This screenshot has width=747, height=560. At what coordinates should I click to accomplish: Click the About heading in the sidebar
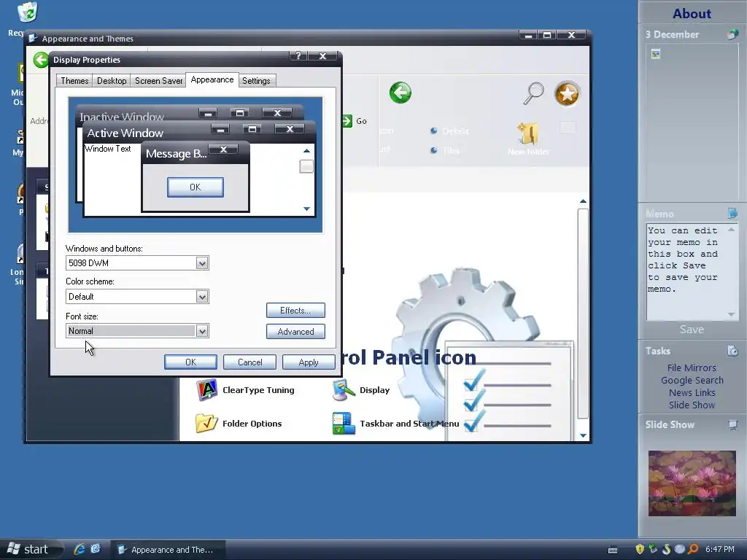[x=692, y=13]
